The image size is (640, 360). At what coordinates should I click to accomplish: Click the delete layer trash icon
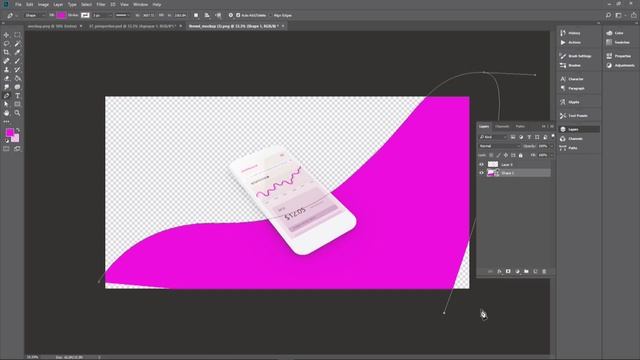click(x=544, y=271)
